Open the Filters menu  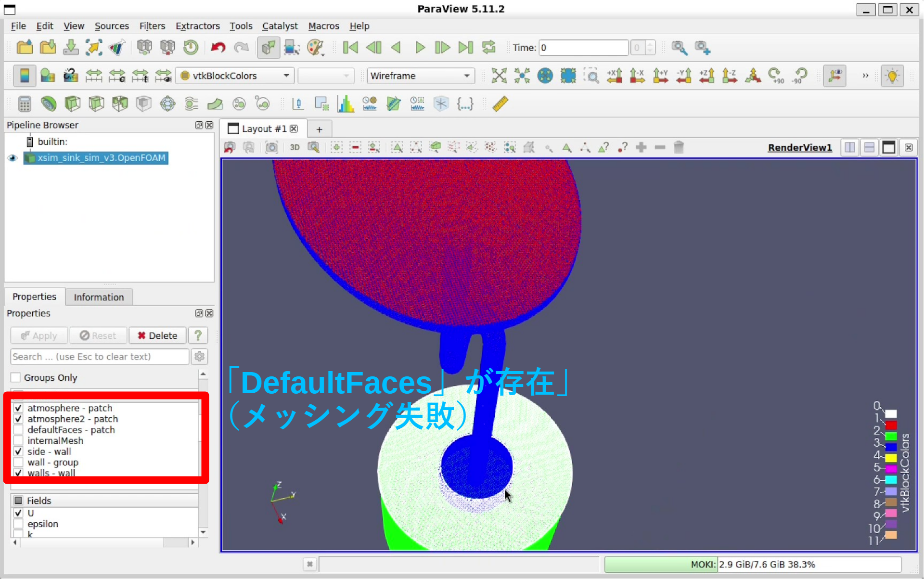coord(152,26)
